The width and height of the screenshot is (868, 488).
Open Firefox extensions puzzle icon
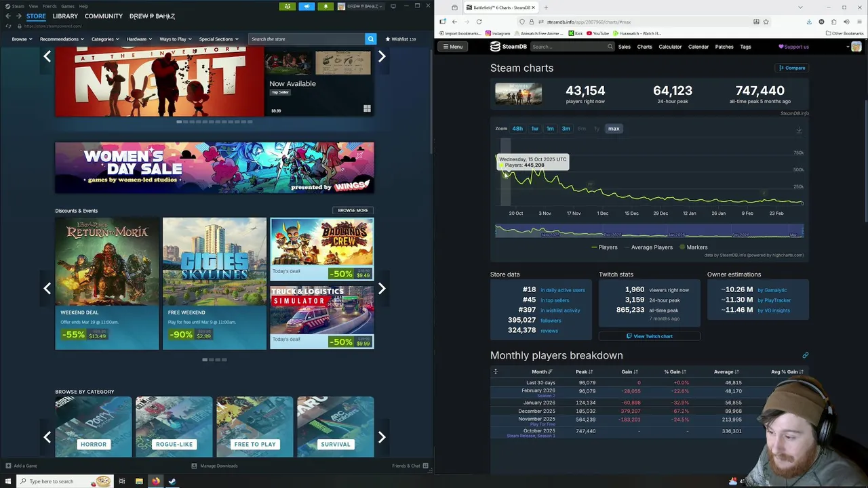coord(833,22)
